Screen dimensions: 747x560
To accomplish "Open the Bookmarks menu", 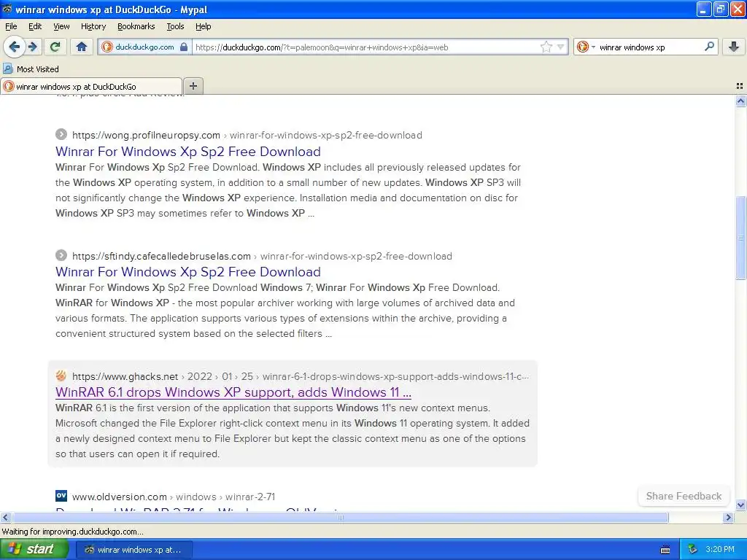I will [136, 26].
